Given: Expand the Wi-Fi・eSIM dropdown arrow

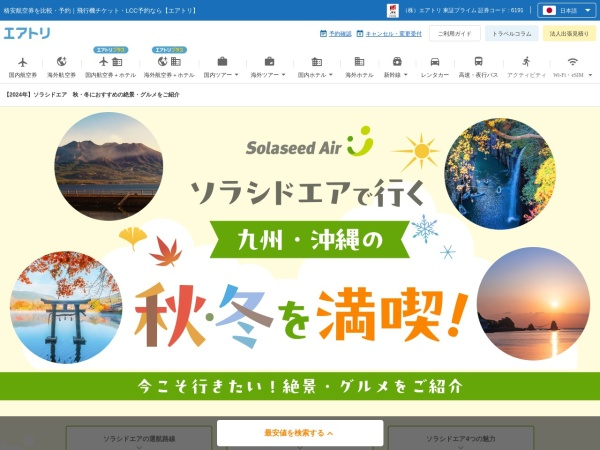Looking at the screenshot, I should (590, 75).
